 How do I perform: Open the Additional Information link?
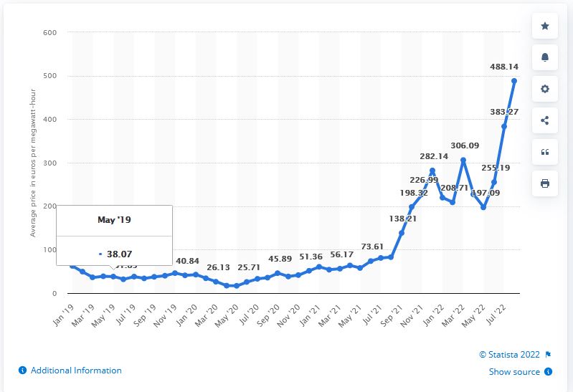[x=76, y=371]
